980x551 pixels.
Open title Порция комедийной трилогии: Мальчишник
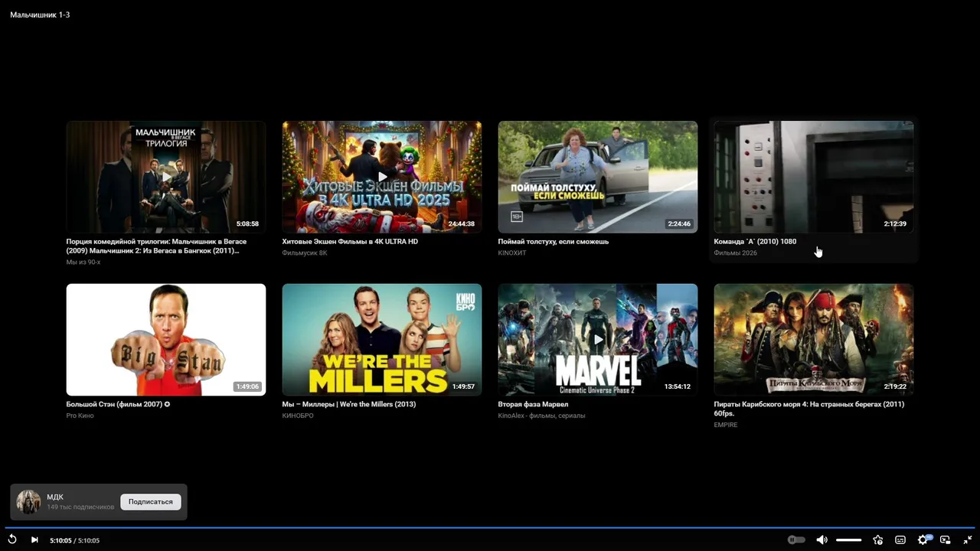(x=157, y=246)
